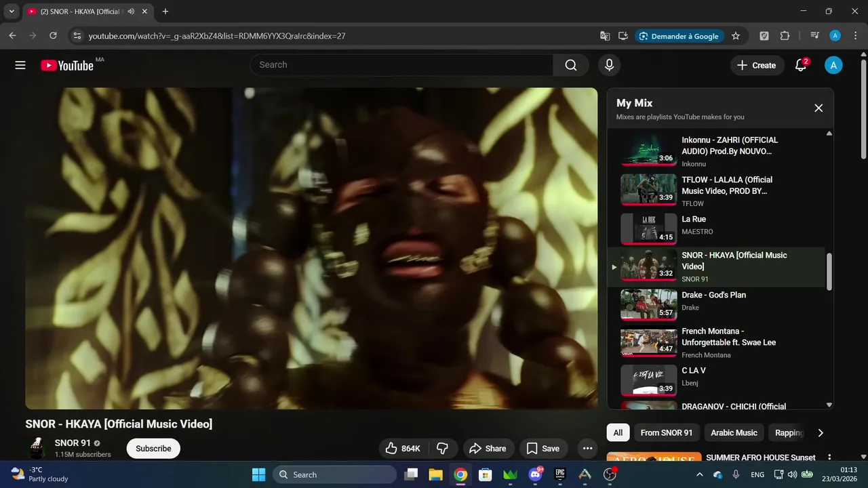
Task: Open media controls in Chrome toolbar
Action: [x=815, y=36]
